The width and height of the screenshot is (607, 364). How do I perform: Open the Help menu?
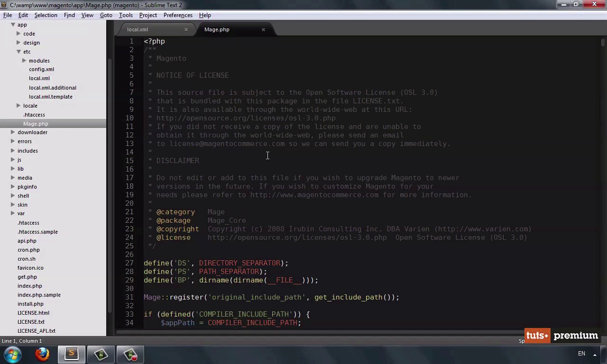click(205, 15)
